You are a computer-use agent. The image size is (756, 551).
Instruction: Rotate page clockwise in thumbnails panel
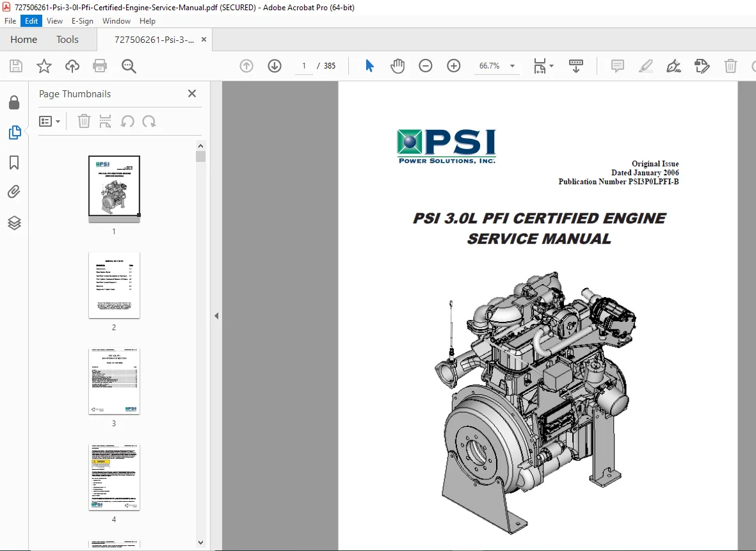(x=149, y=121)
